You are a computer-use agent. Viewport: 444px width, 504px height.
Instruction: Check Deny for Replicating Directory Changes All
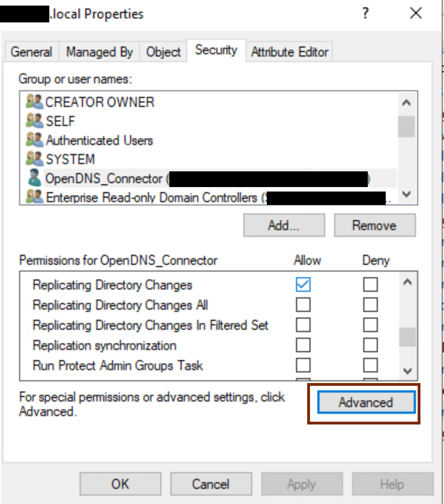[x=371, y=305]
